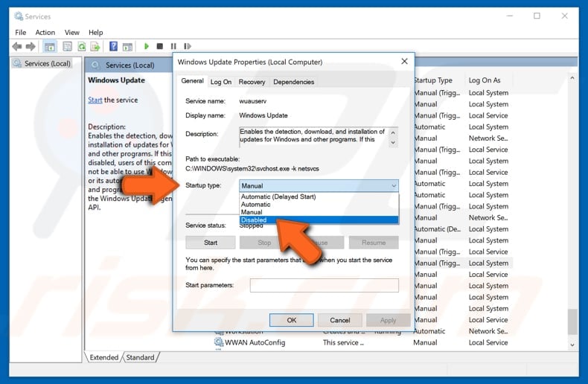This screenshot has width=588, height=384.
Task: Pause service with toolbar pause icon
Action: click(x=173, y=46)
